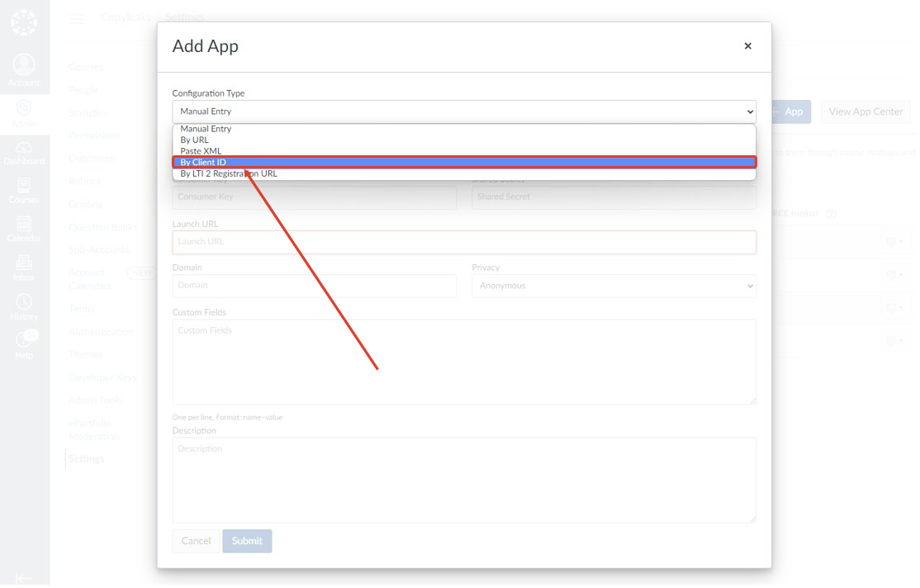Open the Configuration Type dropdown

click(463, 111)
